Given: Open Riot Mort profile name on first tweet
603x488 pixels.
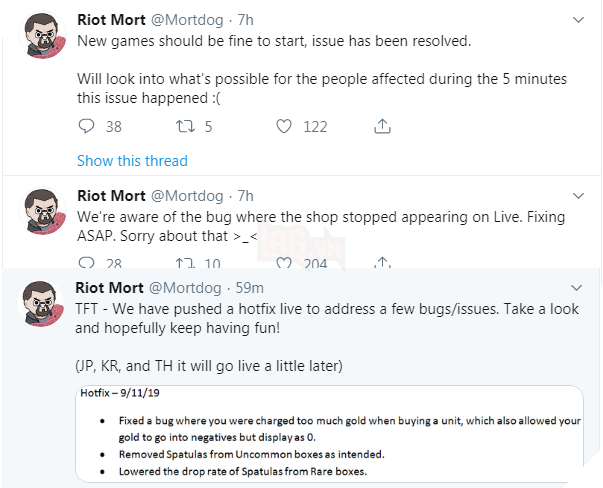Looking at the screenshot, I should pyautogui.click(x=110, y=20).
